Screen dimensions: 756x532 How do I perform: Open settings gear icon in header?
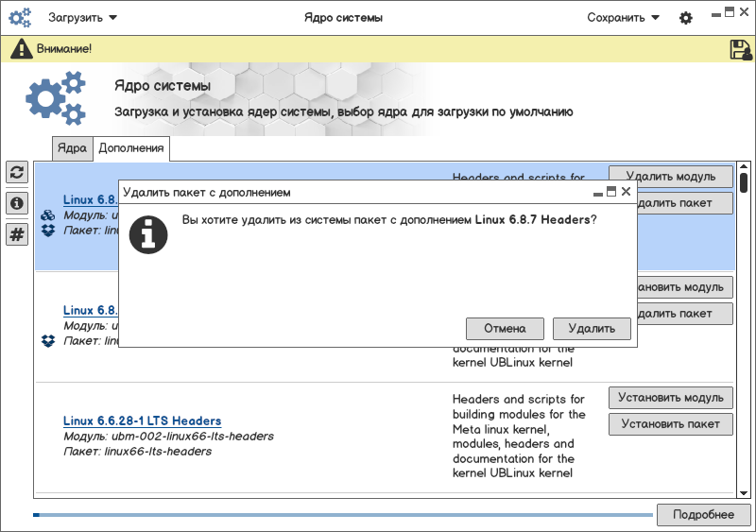(686, 18)
